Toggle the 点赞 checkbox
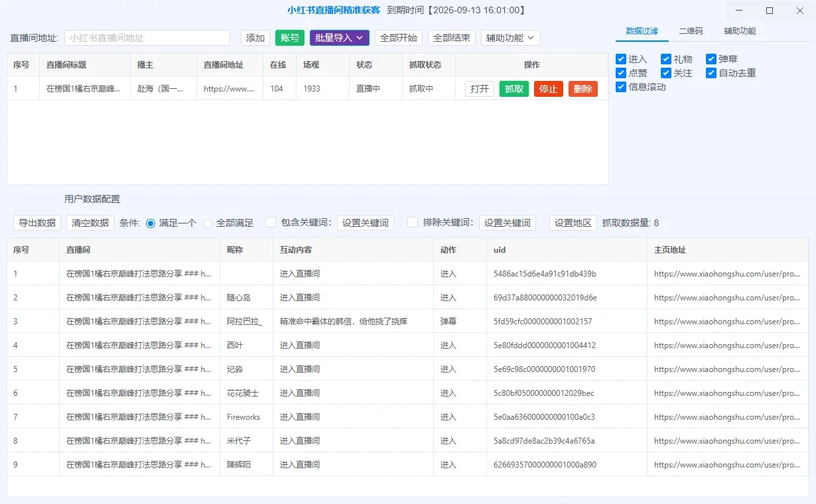 click(621, 73)
